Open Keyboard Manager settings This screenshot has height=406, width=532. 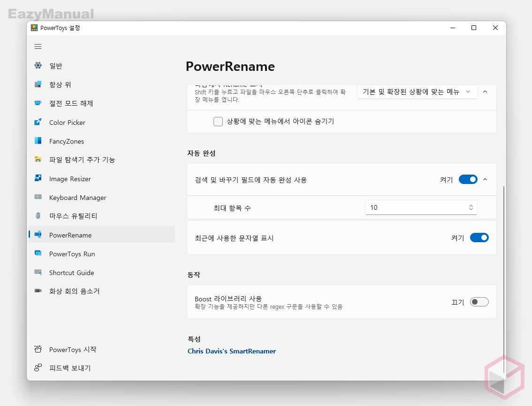(x=102, y=198)
